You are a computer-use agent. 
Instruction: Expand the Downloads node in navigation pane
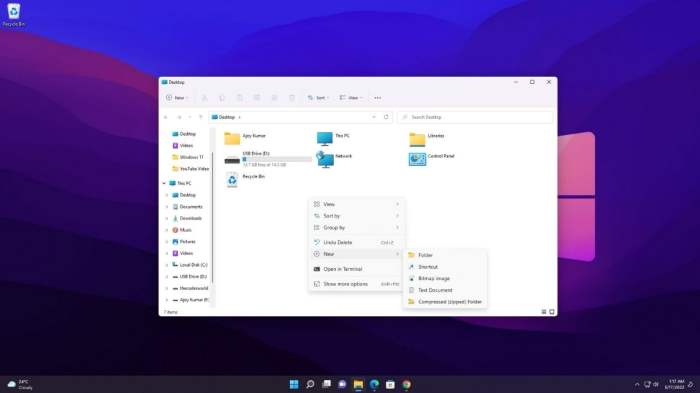(x=167, y=218)
